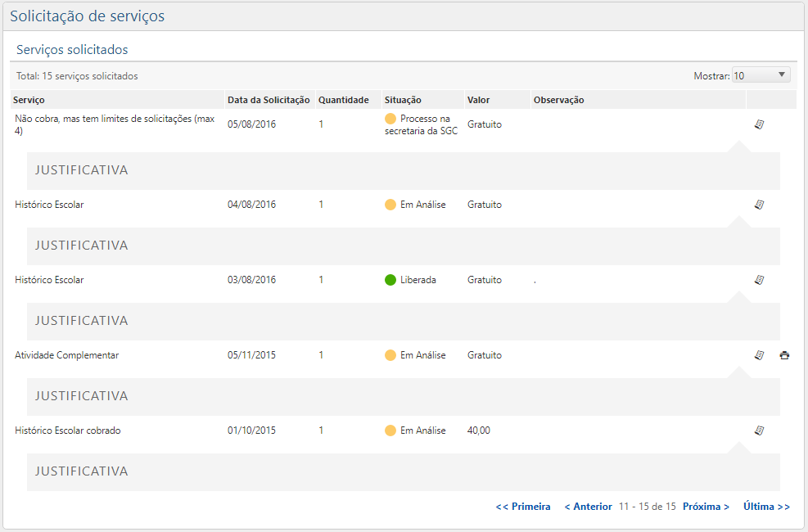Click the Valor column header
This screenshot has width=808, height=532.
coord(478,100)
